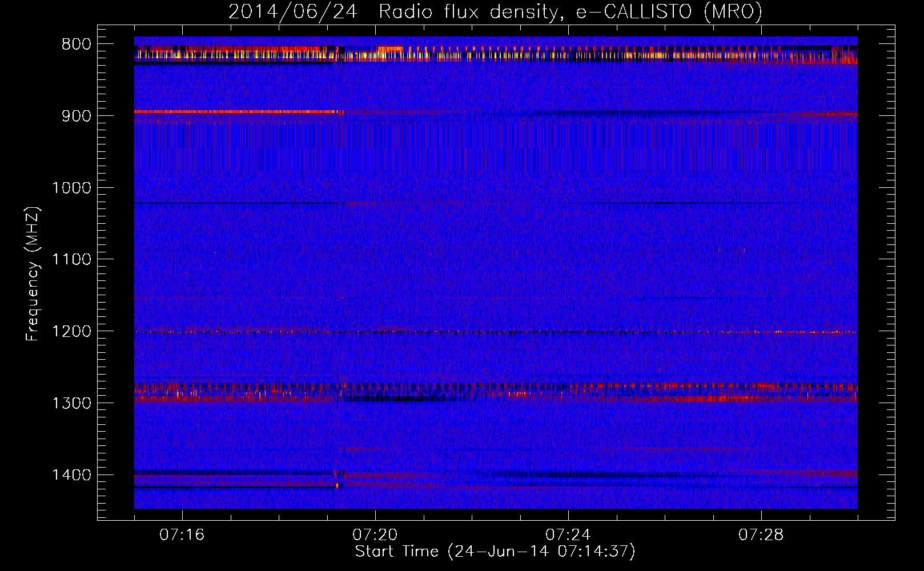Click the 07:16 time tick label
Image resolution: width=924 pixels, height=571 pixels.
point(182,535)
